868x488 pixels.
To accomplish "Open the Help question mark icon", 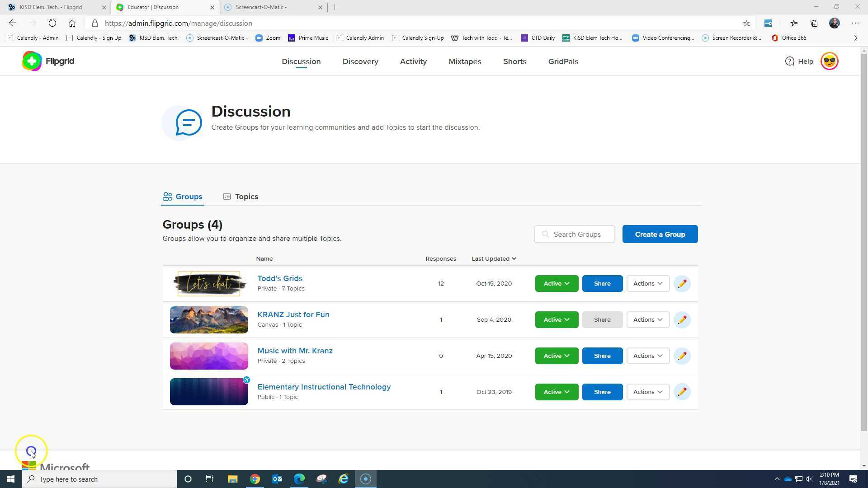I will point(789,61).
